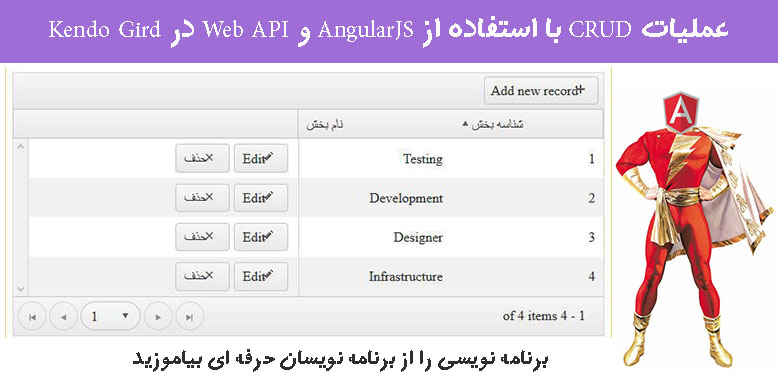Delete the Testing row with حذف
The height and width of the screenshot is (384, 778).
[x=202, y=159]
